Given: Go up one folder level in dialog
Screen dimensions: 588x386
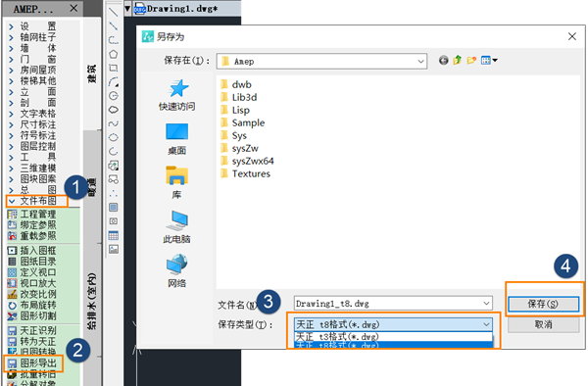Looking at the screenshot, I should [x=457, y=61].
